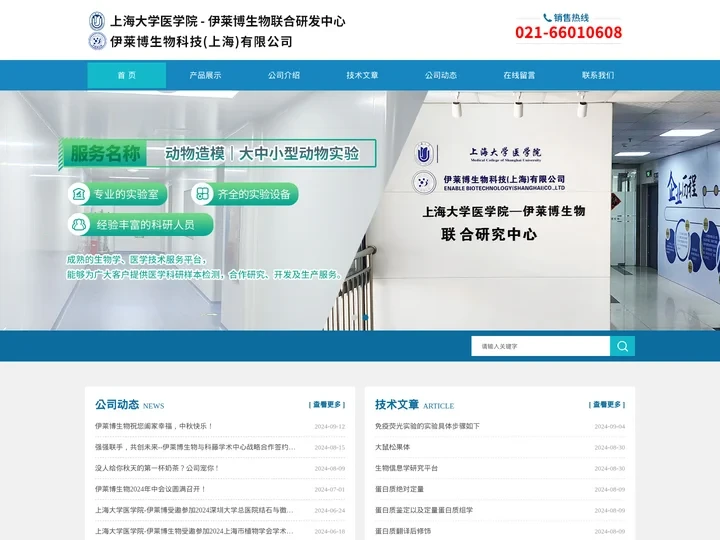
Task: Open news 没人给你秋天的第一杯奶茶
Action: (158, 468)
